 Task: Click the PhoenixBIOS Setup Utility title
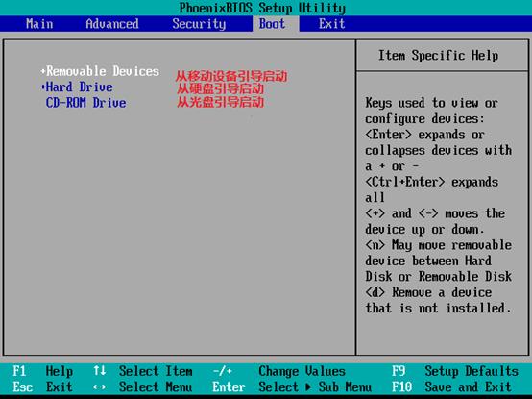(262, 8)
